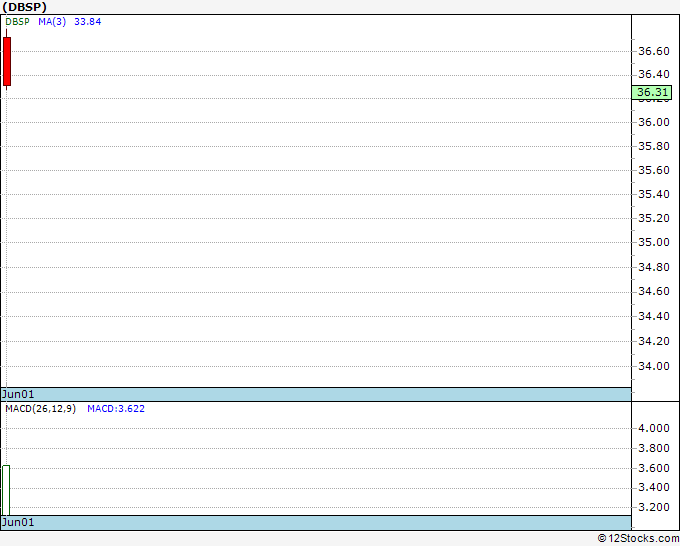Image resolution: width=680 pixels, height=546 pixels.
Task: Click the highlighted 36.31 current price tag
Action: click(x=652, y=92)
